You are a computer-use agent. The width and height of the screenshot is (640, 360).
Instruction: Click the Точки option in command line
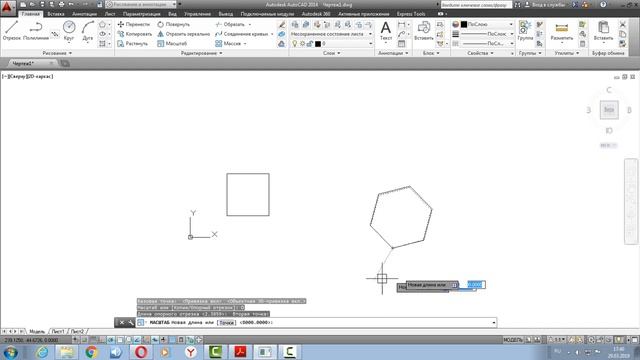pyautogui.click(x=227, y=322)
